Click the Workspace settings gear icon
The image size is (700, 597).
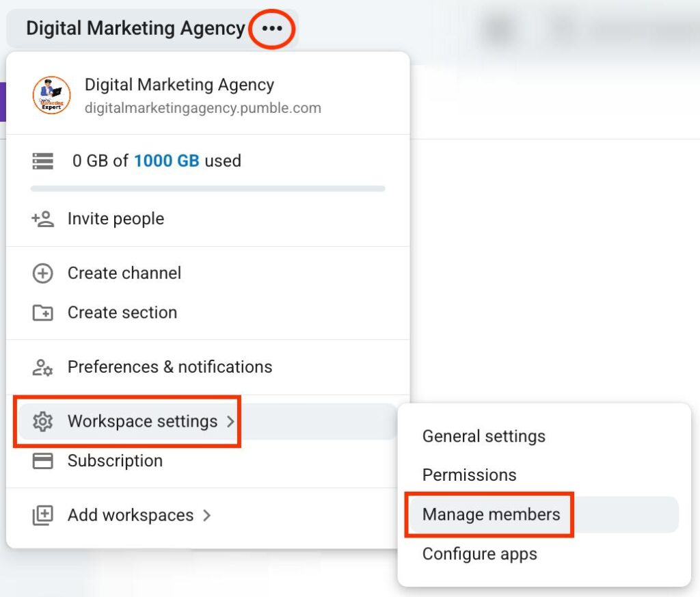tap(43, 421)
